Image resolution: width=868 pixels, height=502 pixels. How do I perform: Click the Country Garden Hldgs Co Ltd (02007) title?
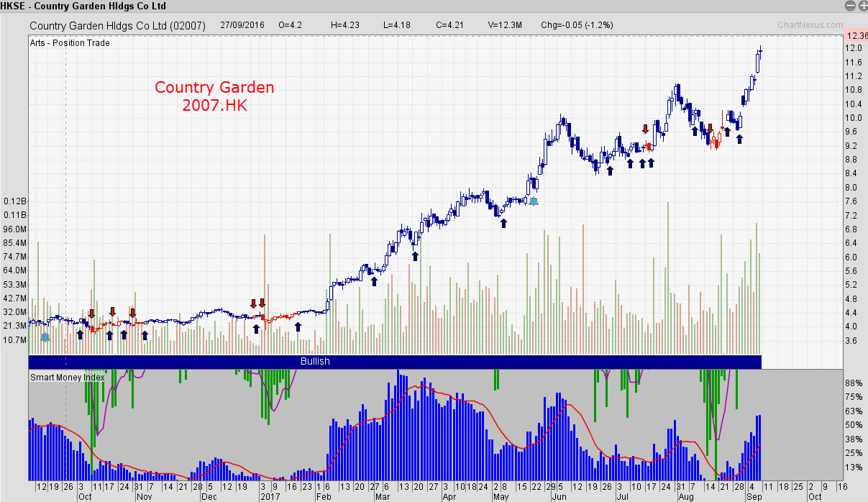118,25
